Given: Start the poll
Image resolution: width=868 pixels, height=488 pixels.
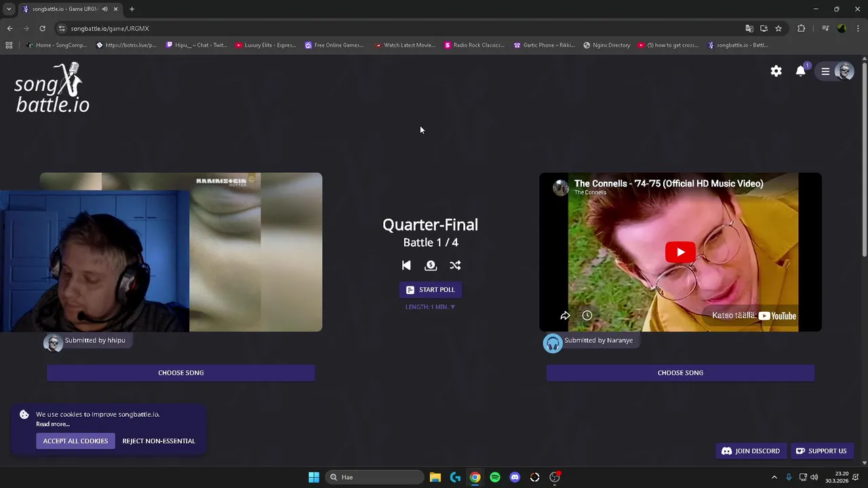Looking at the screenshot, I should point(431,289).
